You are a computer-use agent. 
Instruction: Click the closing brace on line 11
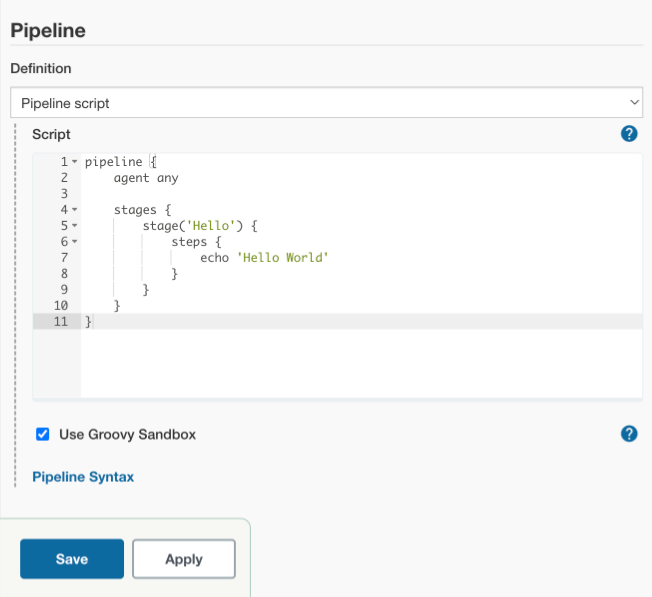tap(88, 321)
